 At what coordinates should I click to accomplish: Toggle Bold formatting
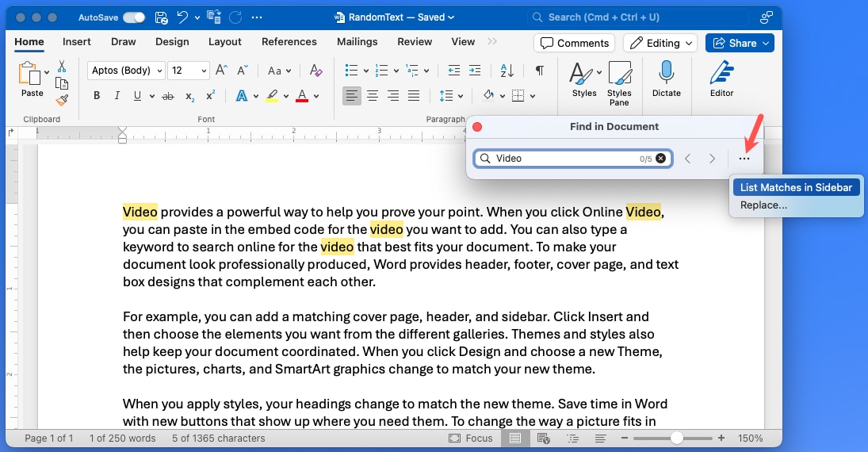pyautogui.click(x=97, y=96)
